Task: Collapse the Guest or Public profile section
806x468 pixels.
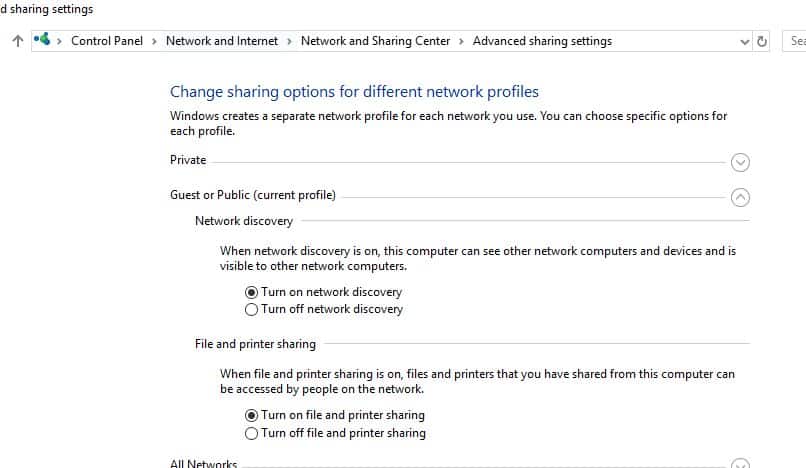Action: [x=740, y=197]
